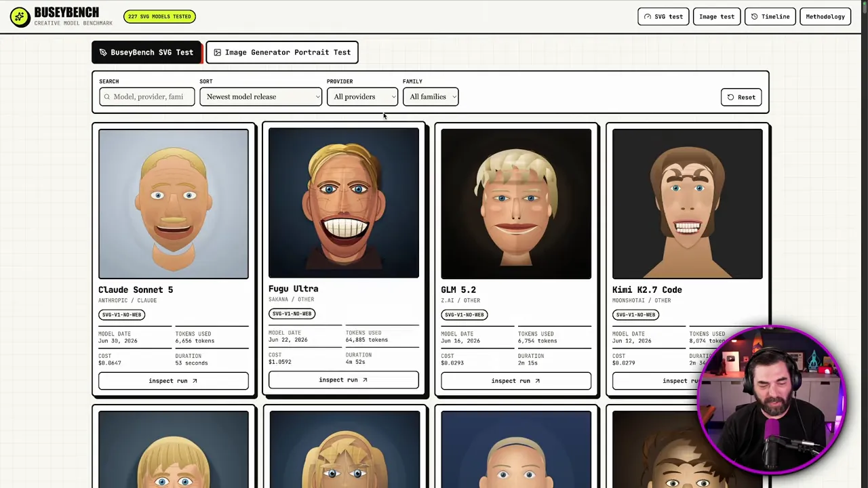The image size is (868, 488).
Task: Click SVG-V1-NO-WEB tag on GLM 5.2
Action: pyautogui.click(x=464, y=314)
